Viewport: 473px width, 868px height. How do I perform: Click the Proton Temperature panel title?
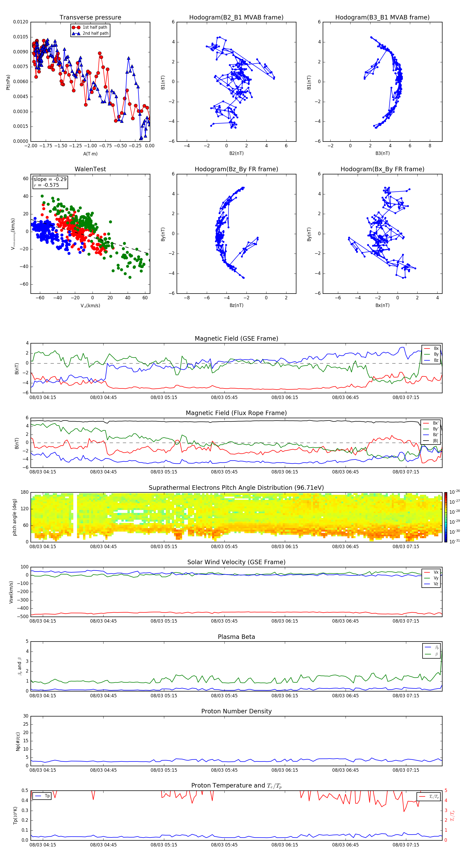pyautogui.click(x=236, y=786)
